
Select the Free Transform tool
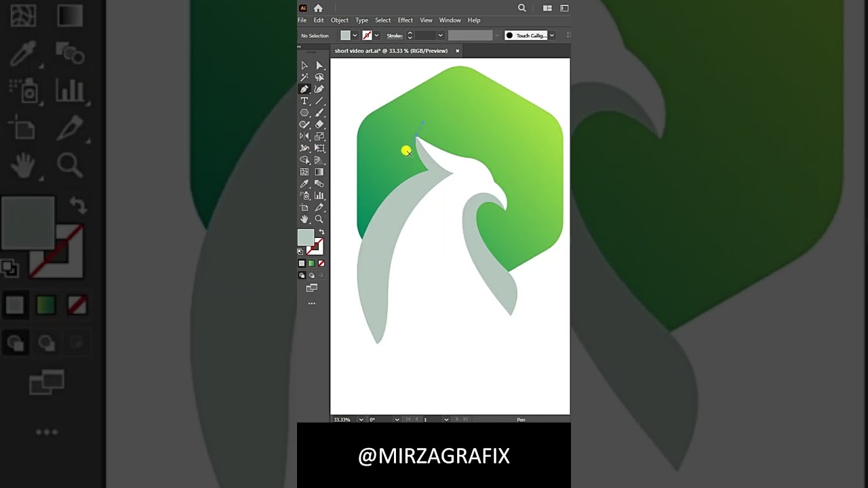(319, 148)
